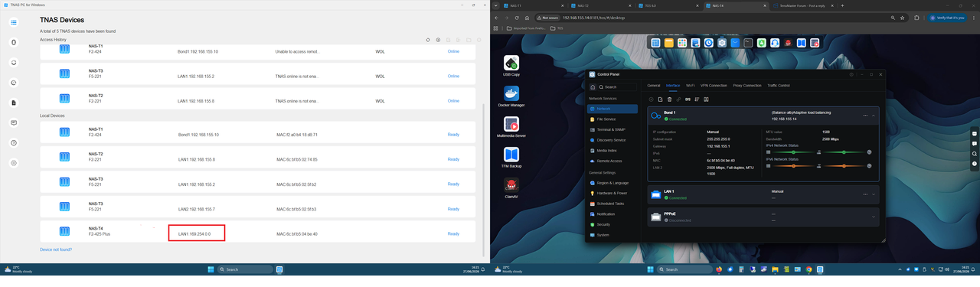
Task: Open Remote Access settings
Action: tap(612, 161)
